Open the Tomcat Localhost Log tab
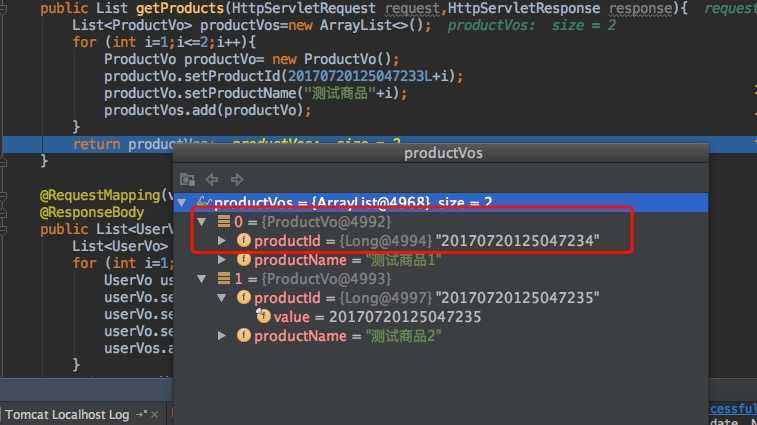 (x=67, y=415)
